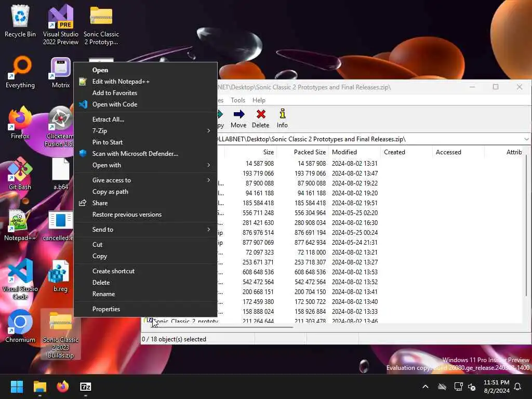
Task: Open the Firefox desktop shortcut
Action: tap(20, 123)
